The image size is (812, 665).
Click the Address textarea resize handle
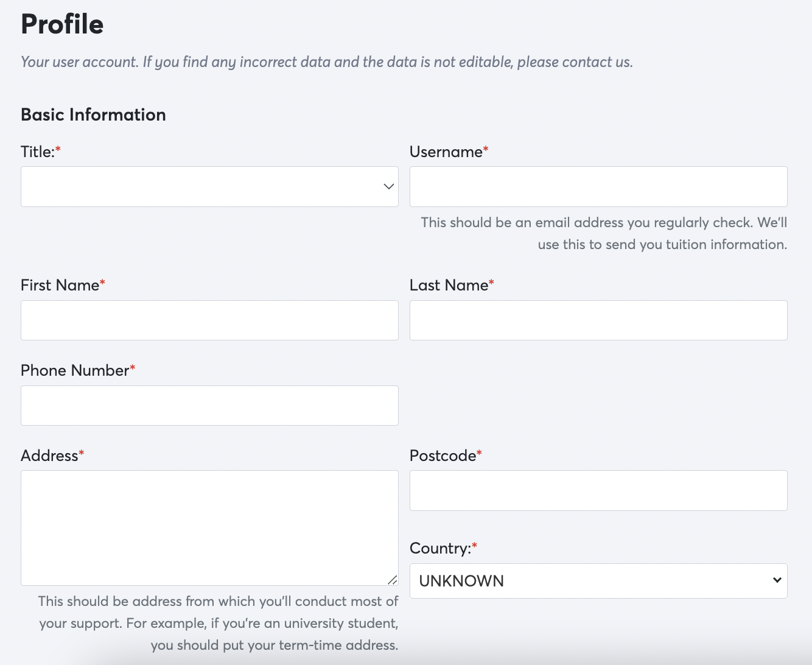point(393,580)
